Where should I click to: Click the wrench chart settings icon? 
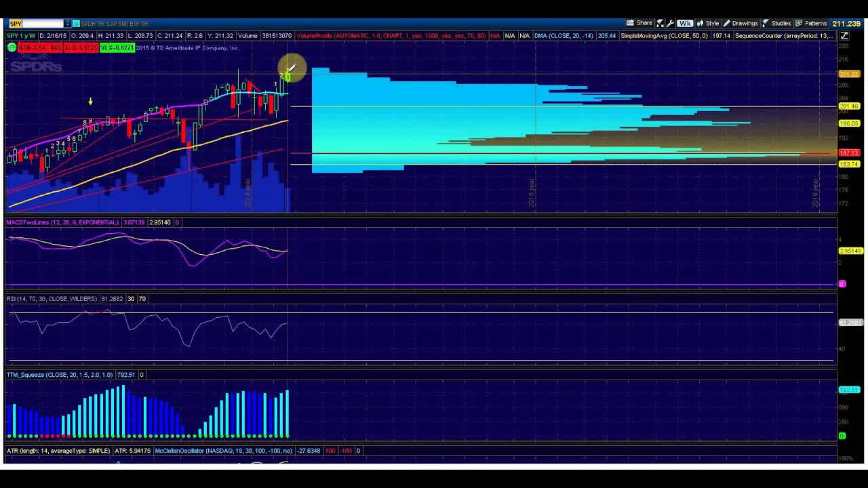(x=670, y=24)
